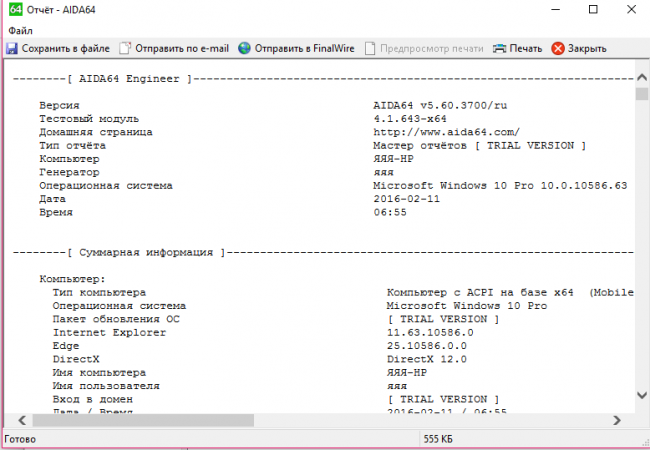Click the Microsoft Windows 10 Pro 10.0.10586.63 line
650x450 pixels.
pyautogui.click(x=499, y=185)
